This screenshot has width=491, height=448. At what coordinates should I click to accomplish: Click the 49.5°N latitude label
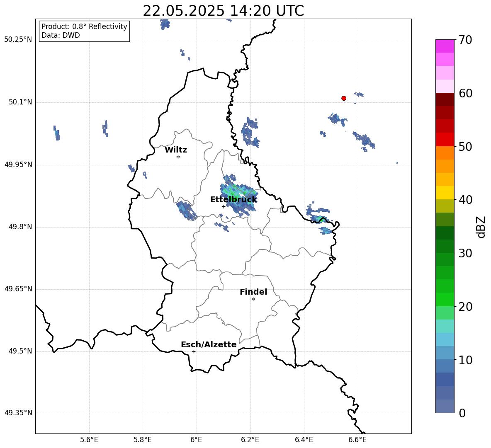pos(20,351)
